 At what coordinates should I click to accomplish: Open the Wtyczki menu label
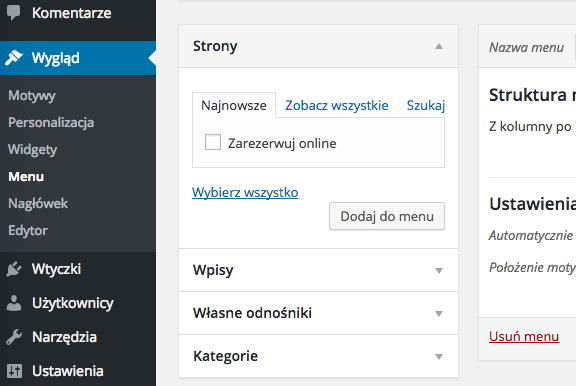tap(56, 269)
